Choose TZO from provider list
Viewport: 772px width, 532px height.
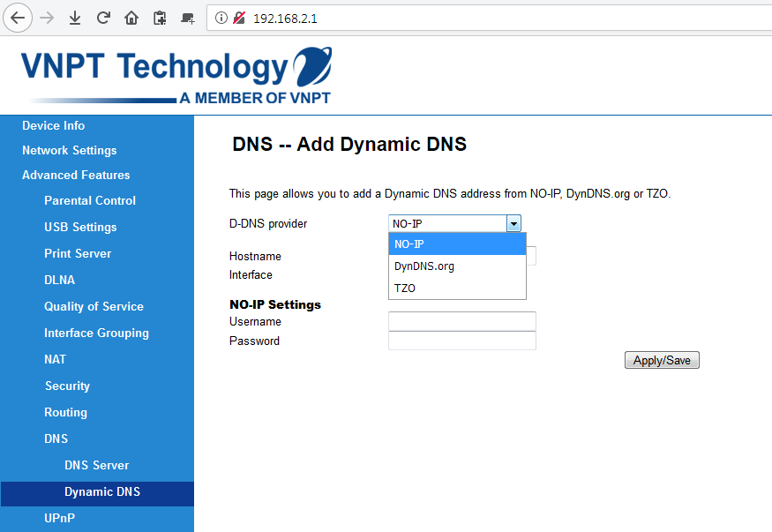click(457, 288)
